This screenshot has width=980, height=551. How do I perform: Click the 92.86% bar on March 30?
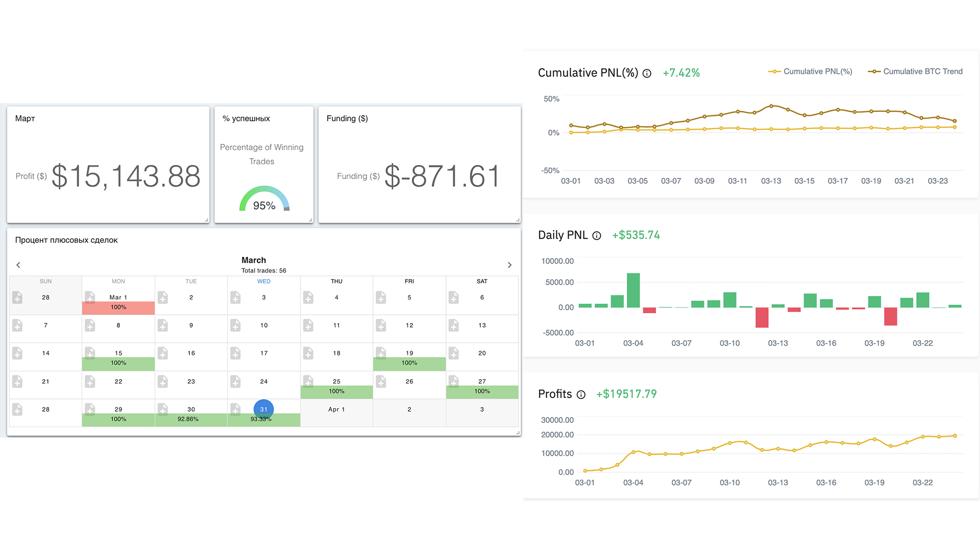(191, 420)
